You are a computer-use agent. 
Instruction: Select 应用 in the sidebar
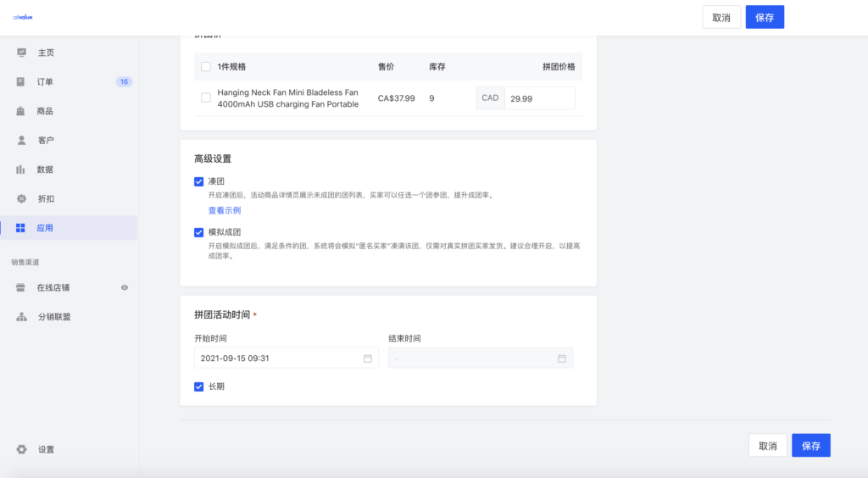69,228
